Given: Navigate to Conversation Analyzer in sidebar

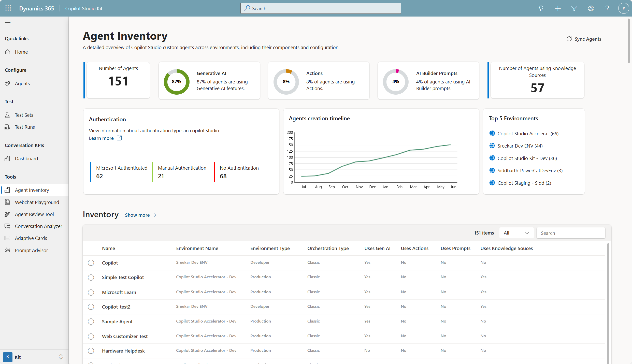Looking at the screenshot, I should [38, 226].
